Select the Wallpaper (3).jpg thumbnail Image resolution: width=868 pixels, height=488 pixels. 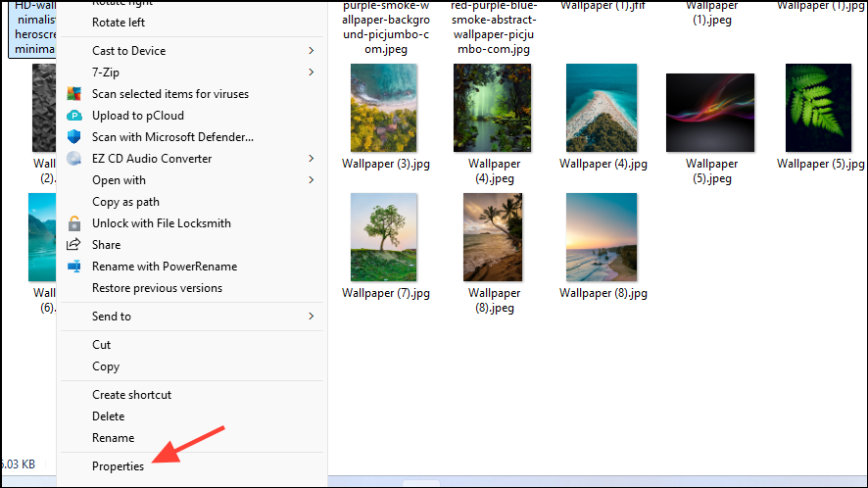click(384, 108)
